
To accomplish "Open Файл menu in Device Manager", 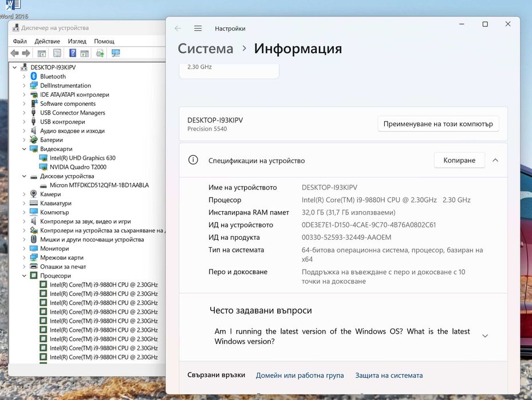I will pos(19,41).
